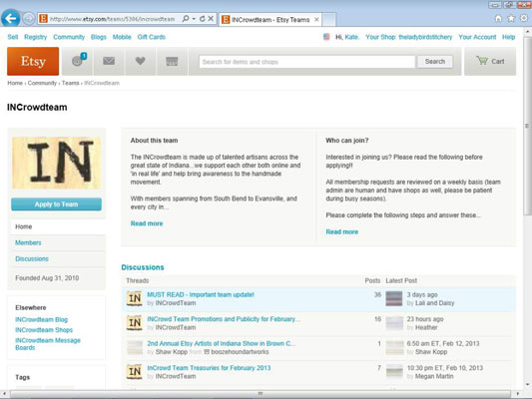This screenshot has width=532, height=399.
Task: Click the vertical scrollbar down arrow
Action: [527, 385]
